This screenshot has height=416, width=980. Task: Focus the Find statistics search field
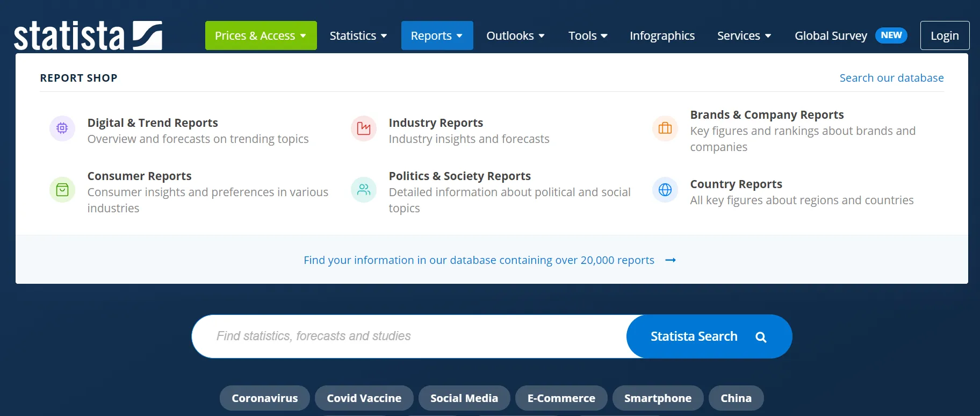pyautogui.click(x=408, y=336)
